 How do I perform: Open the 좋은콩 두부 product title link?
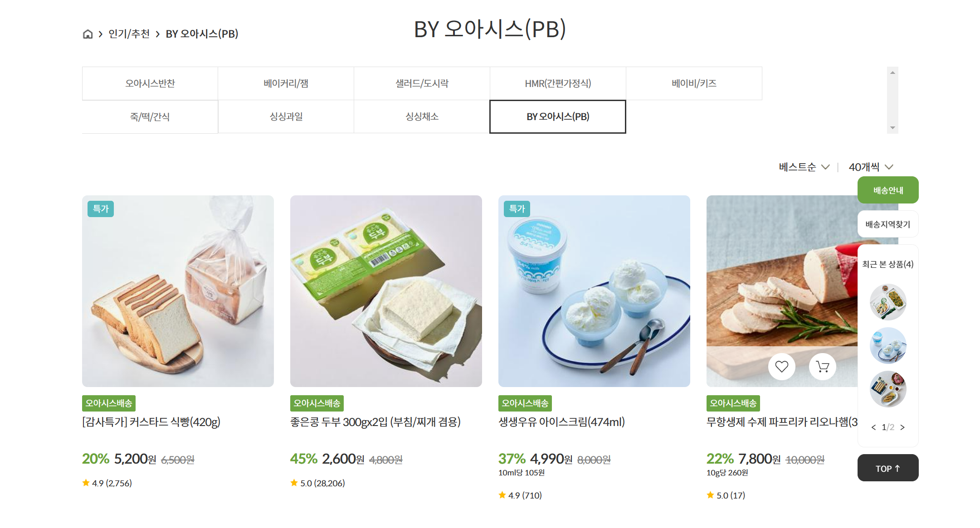tap(375, 422)
